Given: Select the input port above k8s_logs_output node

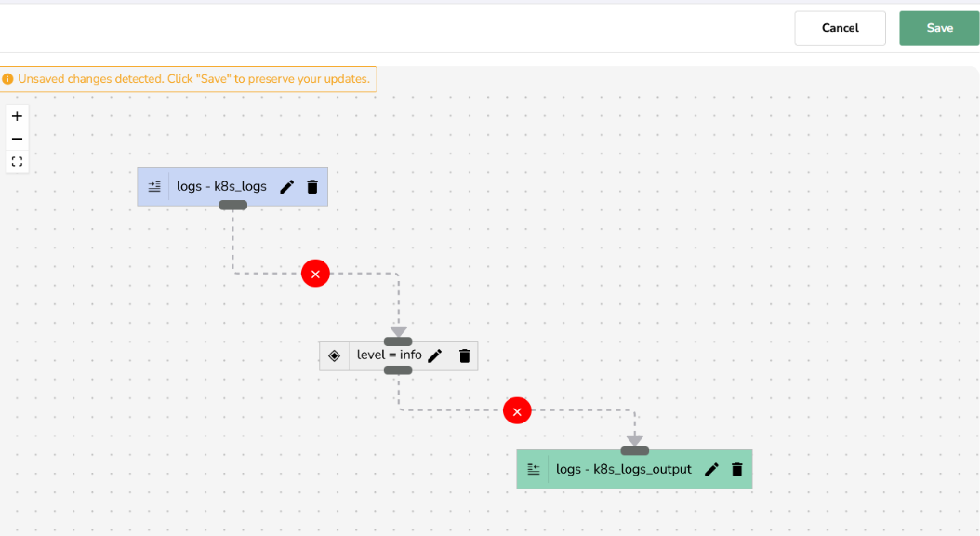Looking at the screenshot, I should [634, 449].
